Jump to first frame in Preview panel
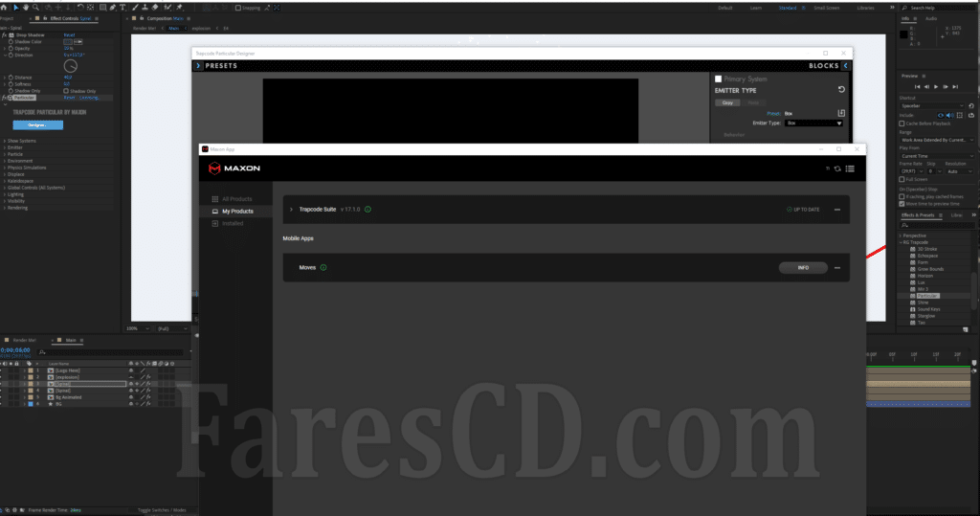 point(918,87)
